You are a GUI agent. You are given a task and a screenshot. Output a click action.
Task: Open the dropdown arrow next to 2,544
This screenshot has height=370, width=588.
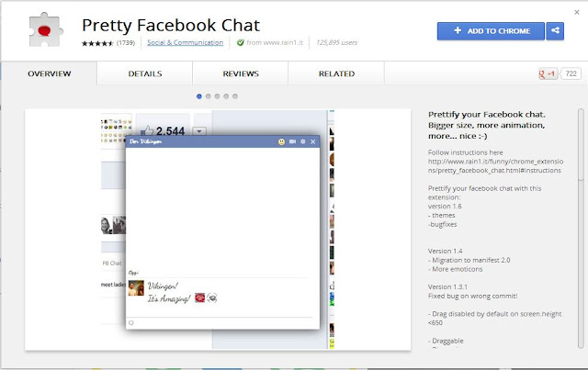click(199, 131)
